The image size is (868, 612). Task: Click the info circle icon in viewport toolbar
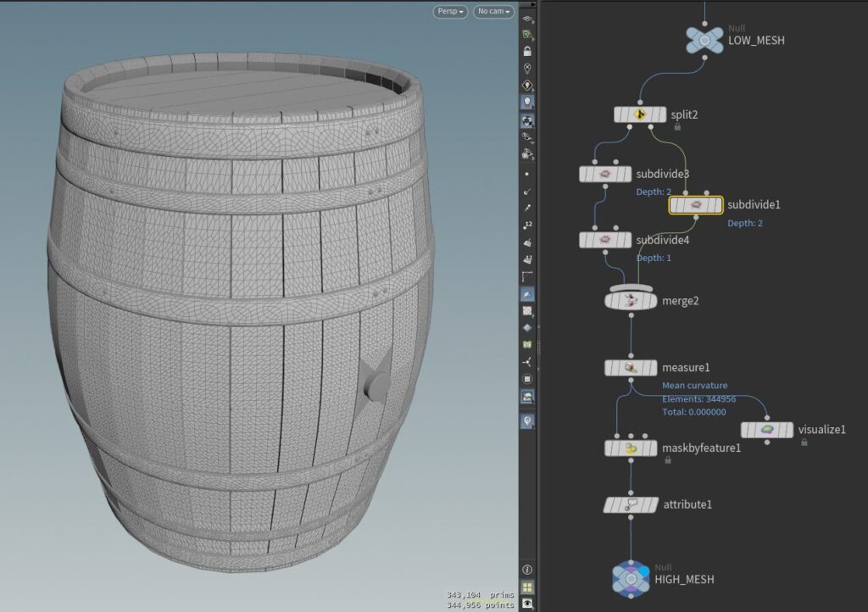527,569
